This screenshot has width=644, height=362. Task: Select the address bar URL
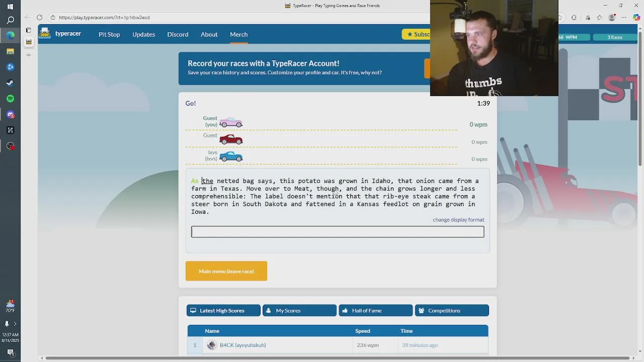tap(104, 18)
